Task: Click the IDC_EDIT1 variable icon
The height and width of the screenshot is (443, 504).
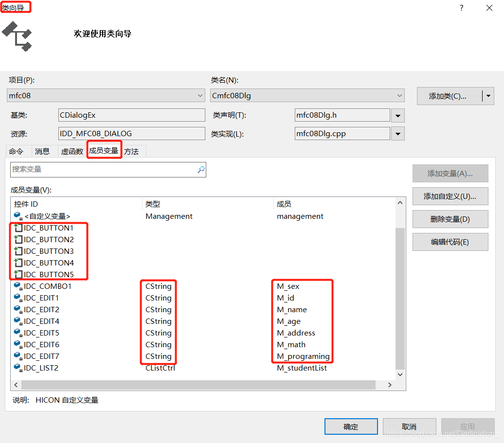Action: [18, 298]
